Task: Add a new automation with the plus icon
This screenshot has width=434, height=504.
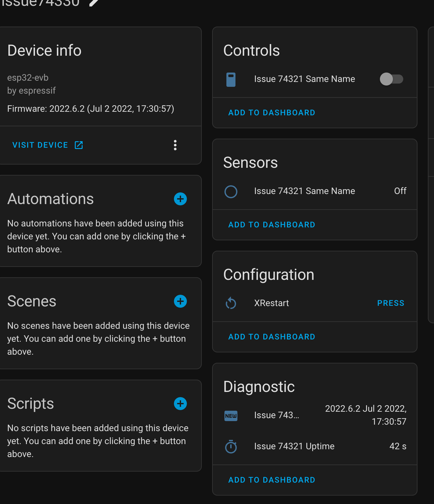Action: click(180, 199)
